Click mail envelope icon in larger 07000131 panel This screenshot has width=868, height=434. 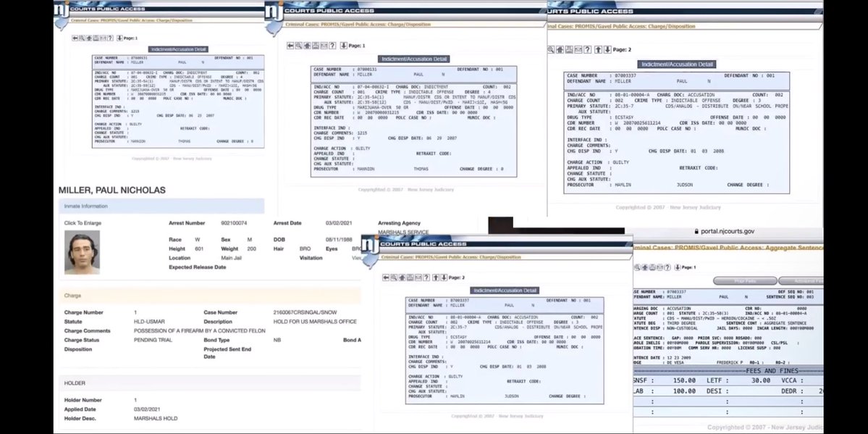point(324,46)
